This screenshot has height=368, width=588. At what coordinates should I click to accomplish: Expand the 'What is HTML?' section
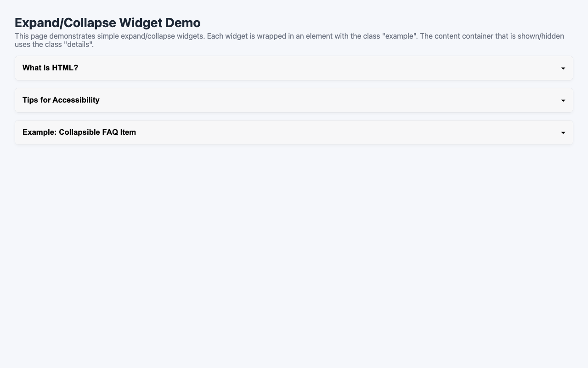(294, 68)
